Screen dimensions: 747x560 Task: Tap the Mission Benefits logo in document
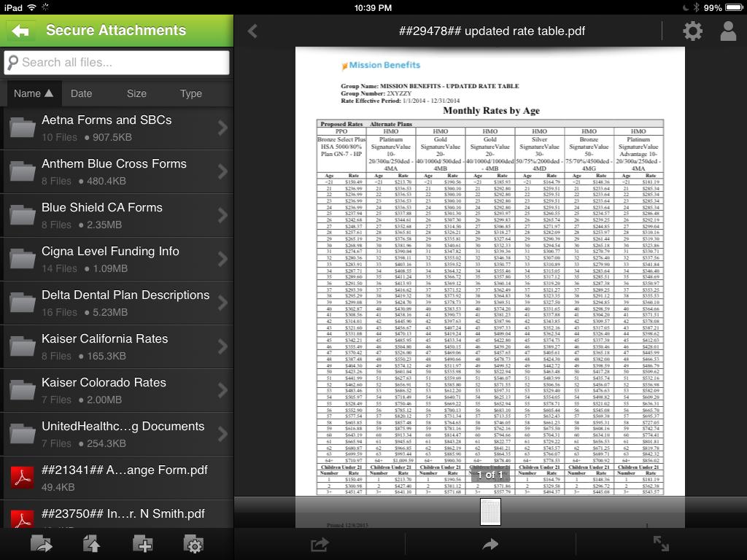[381, 65]
